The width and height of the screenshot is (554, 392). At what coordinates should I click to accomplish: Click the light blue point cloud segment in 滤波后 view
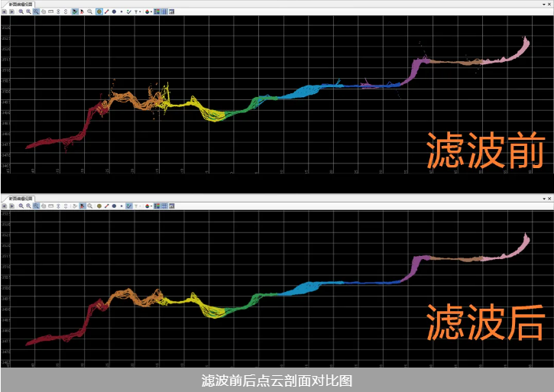[x=306, y=287]
